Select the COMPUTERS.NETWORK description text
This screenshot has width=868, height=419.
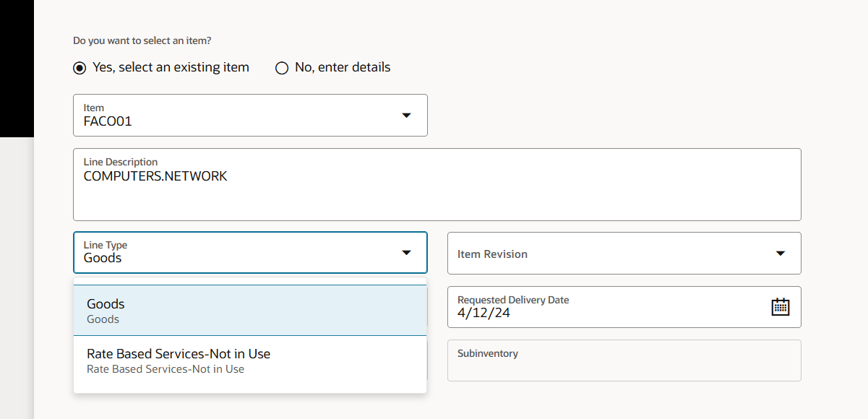click(155, 176)
